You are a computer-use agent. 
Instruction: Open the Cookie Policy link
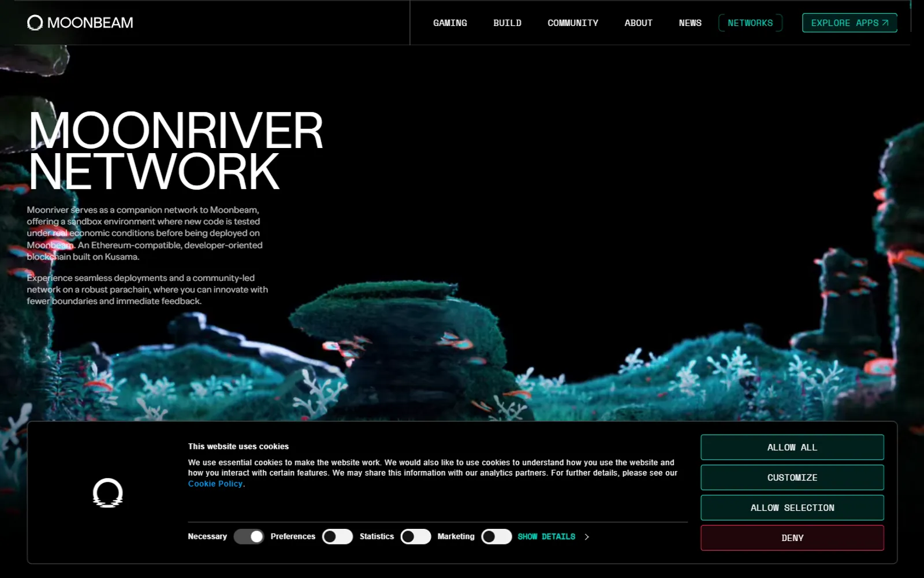215,484
